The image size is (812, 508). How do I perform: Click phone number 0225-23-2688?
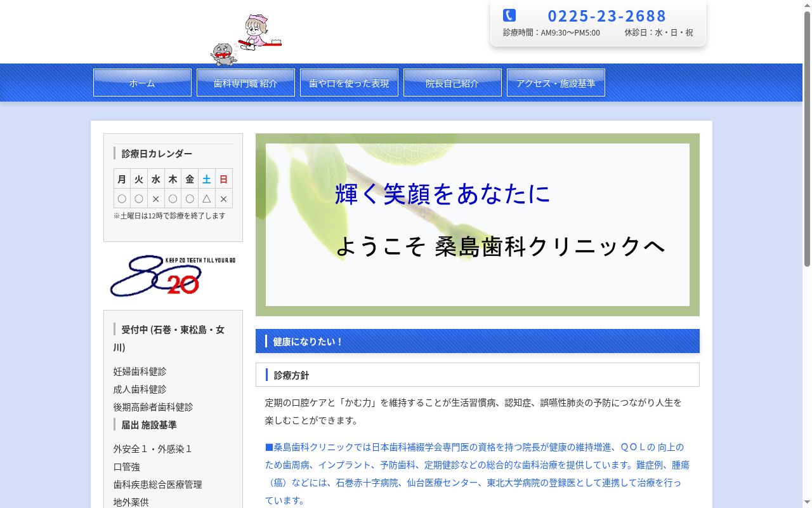click(x=607, y=15)
